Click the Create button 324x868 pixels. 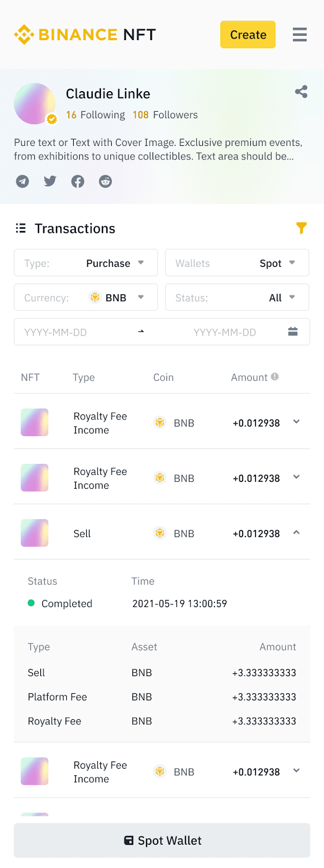[x=248, y=35]
